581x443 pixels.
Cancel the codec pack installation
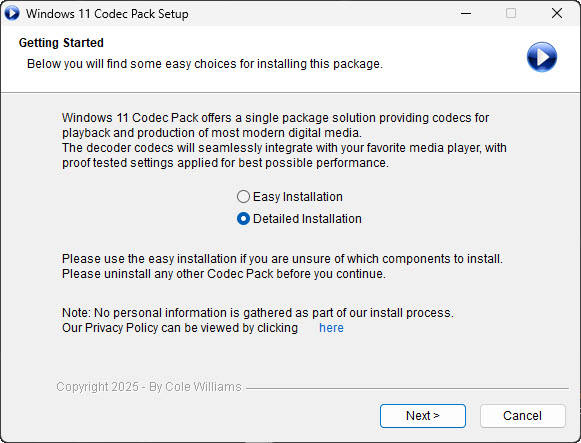(x=522, y=416)
